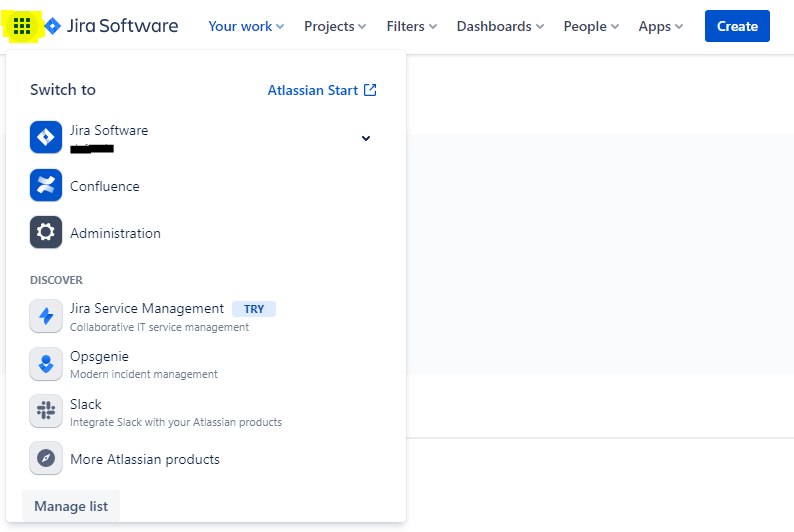The height and width of the screenshot is (532, 794).
Task: Click the Jira Service Management lightning icon
Action: 46,316
